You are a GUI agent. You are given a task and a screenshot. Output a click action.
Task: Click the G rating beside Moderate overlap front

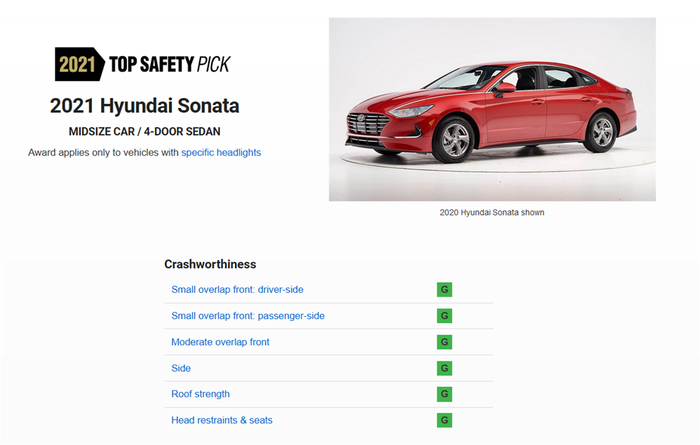pos(444,342)
